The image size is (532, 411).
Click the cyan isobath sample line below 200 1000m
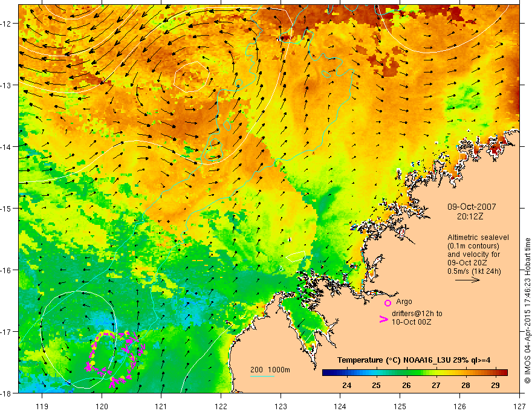click(262, 376)
